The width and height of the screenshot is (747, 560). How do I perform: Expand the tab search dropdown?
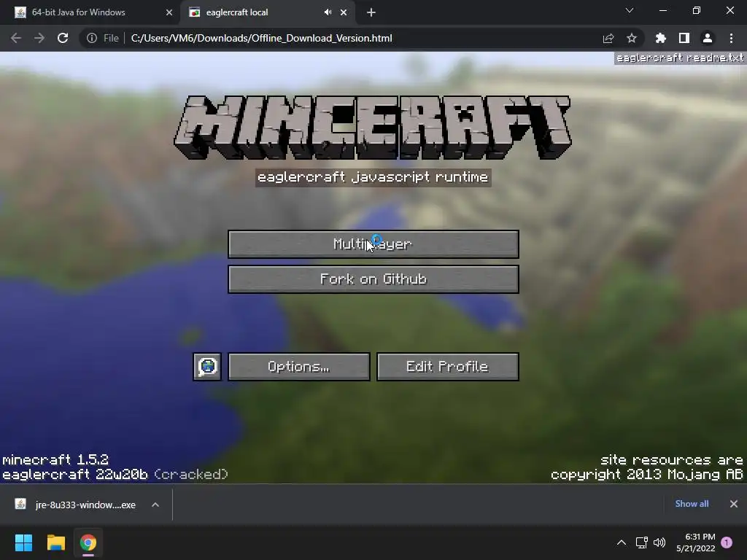[630, 10]
